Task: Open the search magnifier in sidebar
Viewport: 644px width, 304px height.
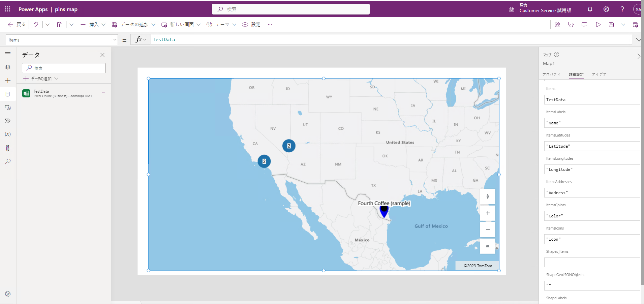Action: pos(8,161)
